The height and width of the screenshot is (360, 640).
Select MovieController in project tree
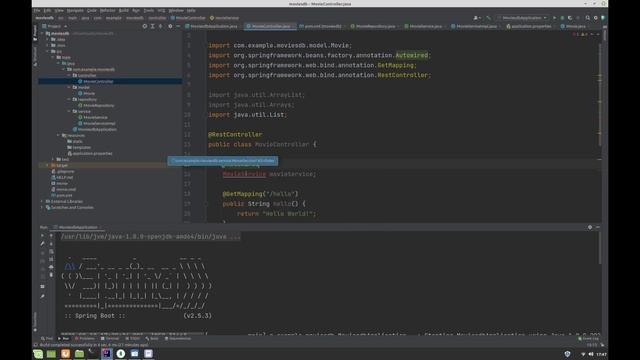pyautogui.click(x=96, y=82)
